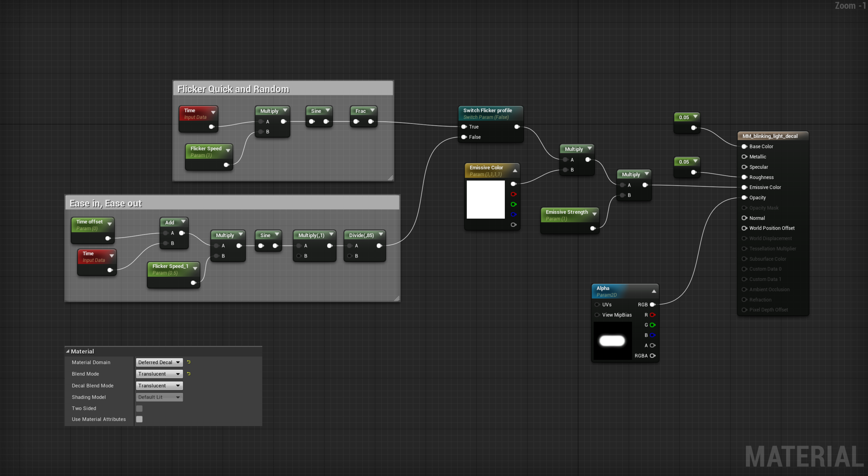Image resolution: width=868 pixels, height=476 pixels.
Task: Click True input pin on Switch Flicker profile
Action: [464, 127]
